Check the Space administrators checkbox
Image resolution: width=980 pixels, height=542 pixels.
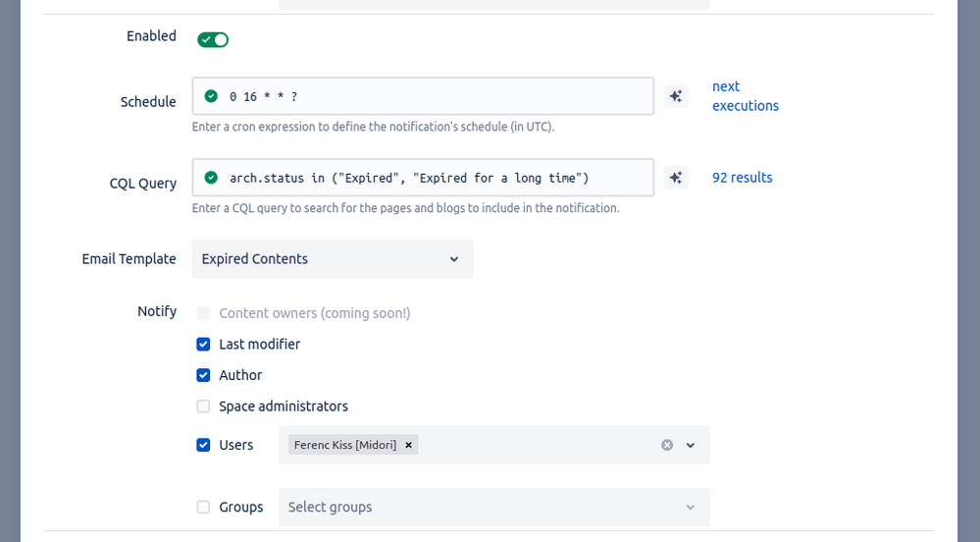click(203, 406)
